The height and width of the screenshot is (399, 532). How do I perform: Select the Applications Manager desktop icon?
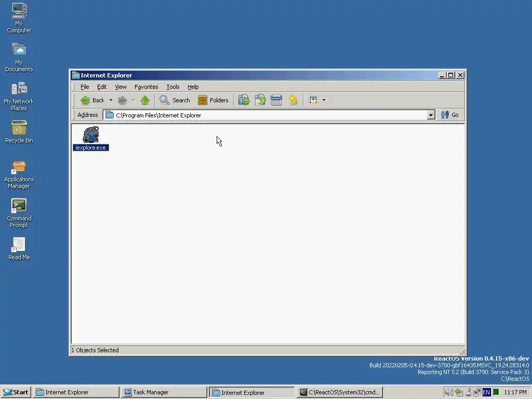(19, 175)
